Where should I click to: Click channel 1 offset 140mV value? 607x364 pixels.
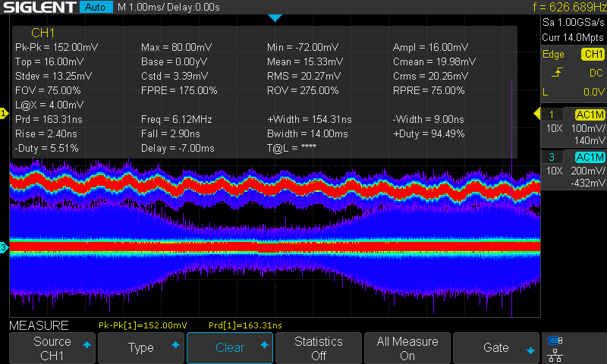(590, 140)
